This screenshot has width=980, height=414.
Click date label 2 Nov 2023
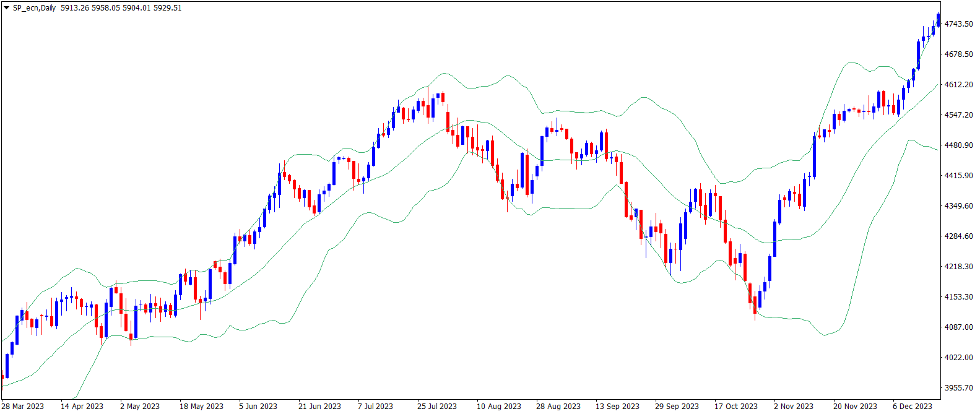[794, 407]
